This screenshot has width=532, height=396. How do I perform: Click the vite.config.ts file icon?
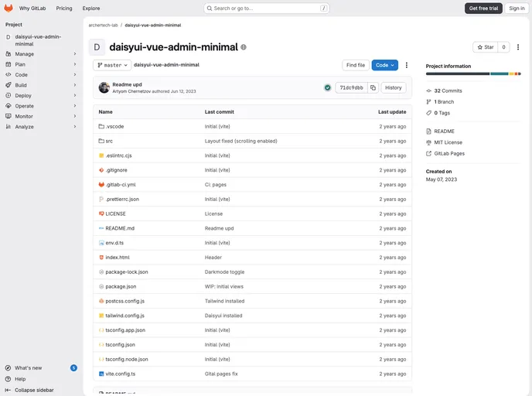(x=101, y=374)
